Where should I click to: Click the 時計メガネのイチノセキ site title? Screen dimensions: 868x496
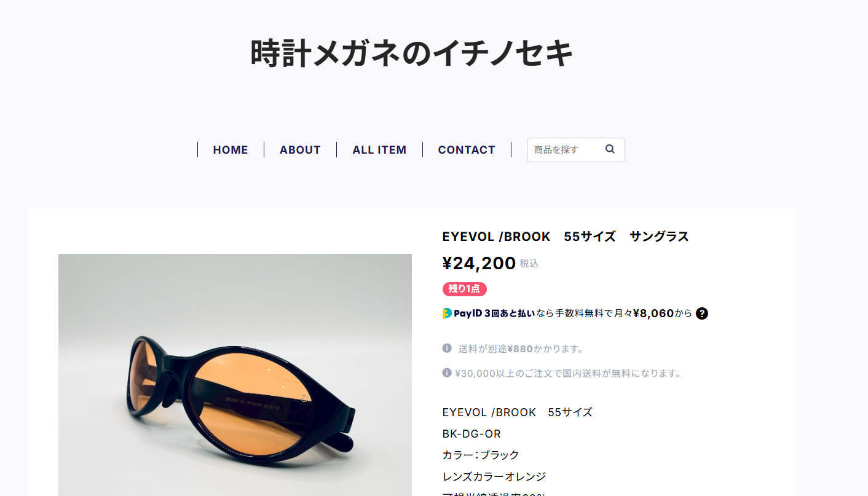point(412,53)
